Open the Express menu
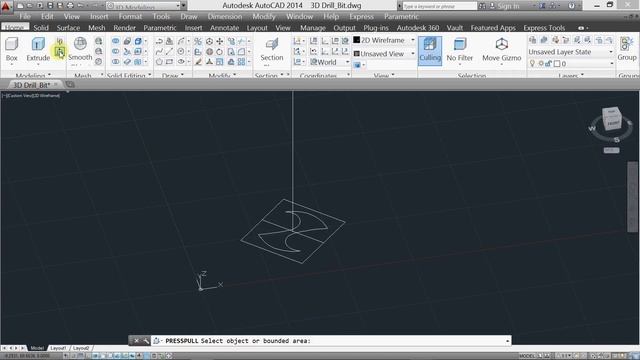The height and width of the screenshot is (360, 640). [361, 16]
